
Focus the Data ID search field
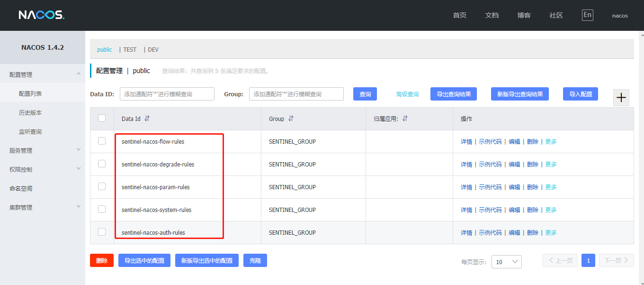[x=167, y=94]
